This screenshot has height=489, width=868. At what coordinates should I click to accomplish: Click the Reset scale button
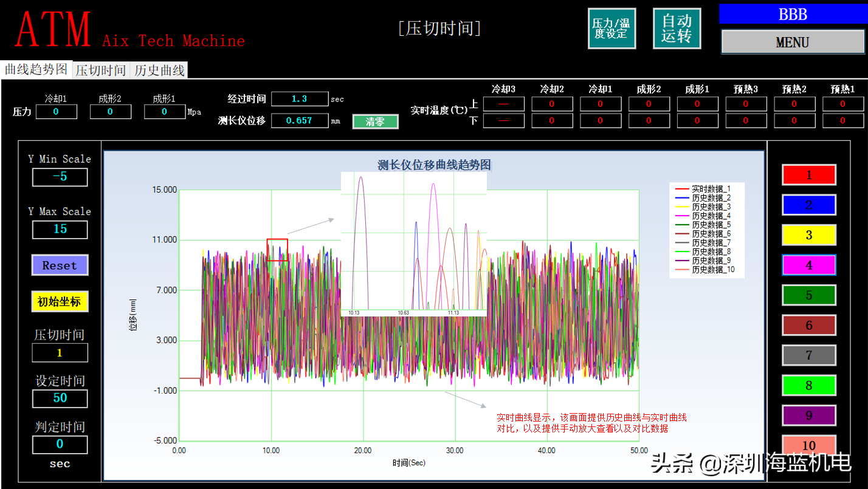(x=60, y=265)
